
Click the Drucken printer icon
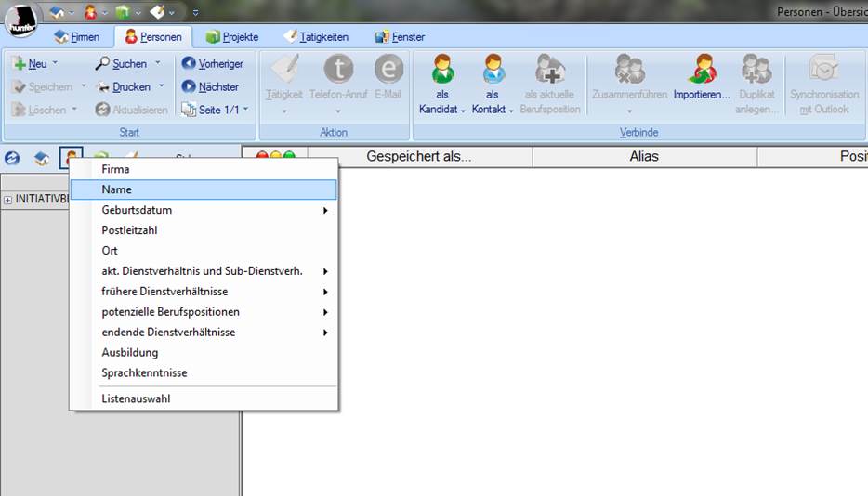tap(102, 86)
